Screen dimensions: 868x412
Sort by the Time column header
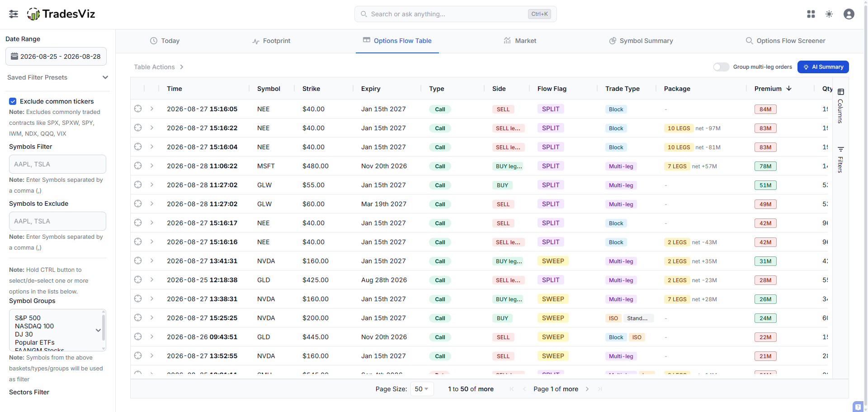[x=175, y=89]
